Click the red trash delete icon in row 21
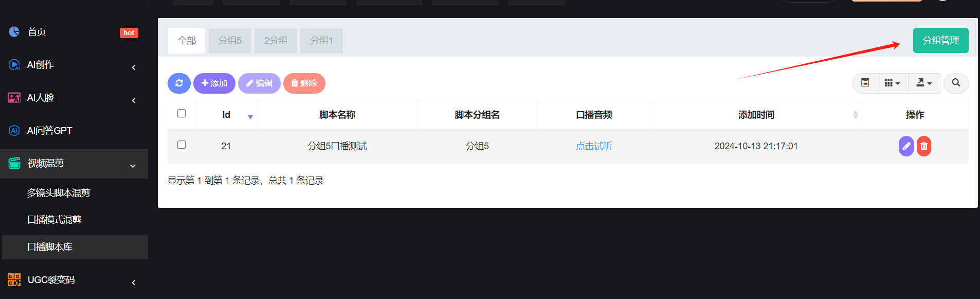The height and width of the screenshot is (299, 980). pos(924,146)
